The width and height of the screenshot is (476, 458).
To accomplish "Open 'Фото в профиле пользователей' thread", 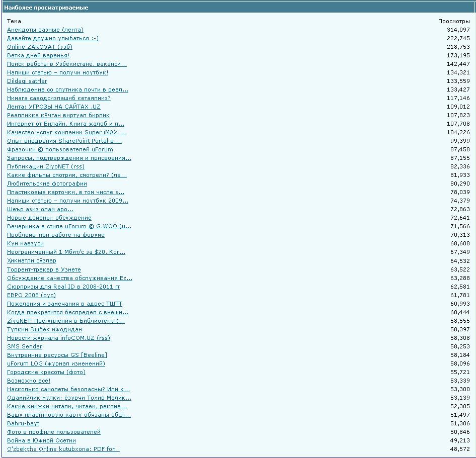I will [54, 432].
